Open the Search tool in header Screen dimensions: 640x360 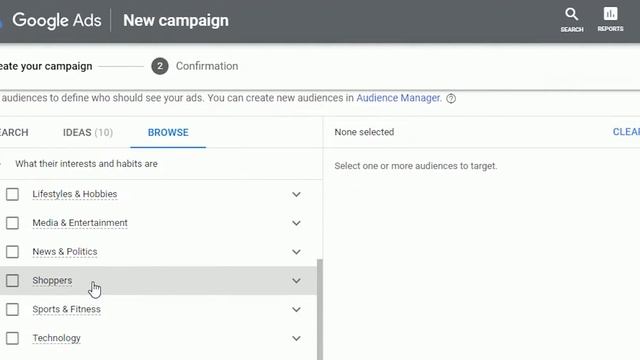pyautogui.click(x=571, y=20)
